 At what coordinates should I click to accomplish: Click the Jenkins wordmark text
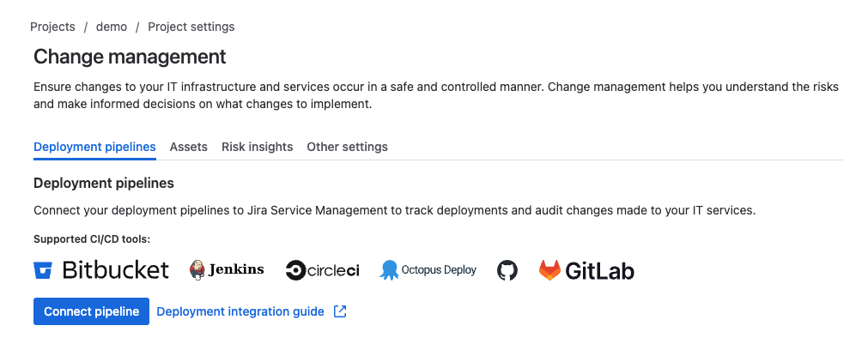[236, 270]
